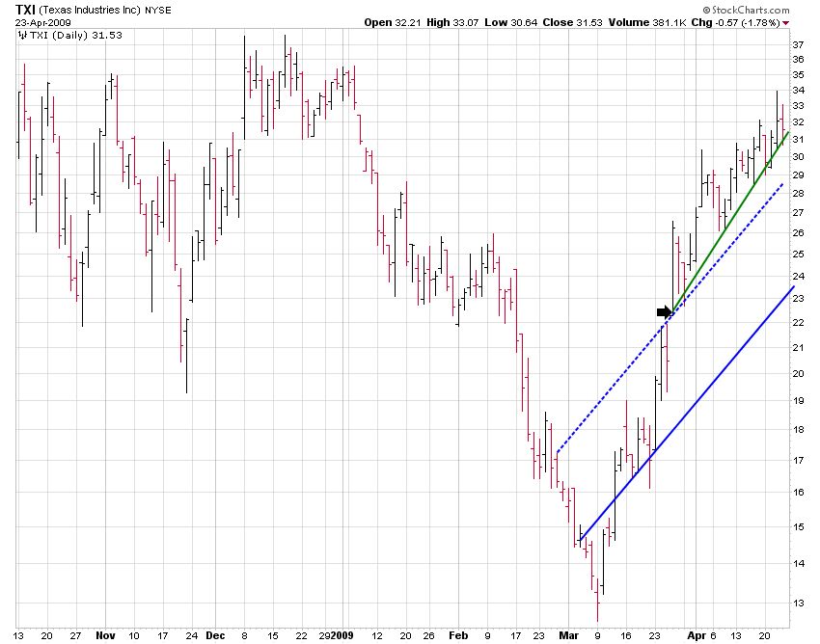Click price axis label 35
This screenshot has height=644, width=820.
tap(798, 75)
